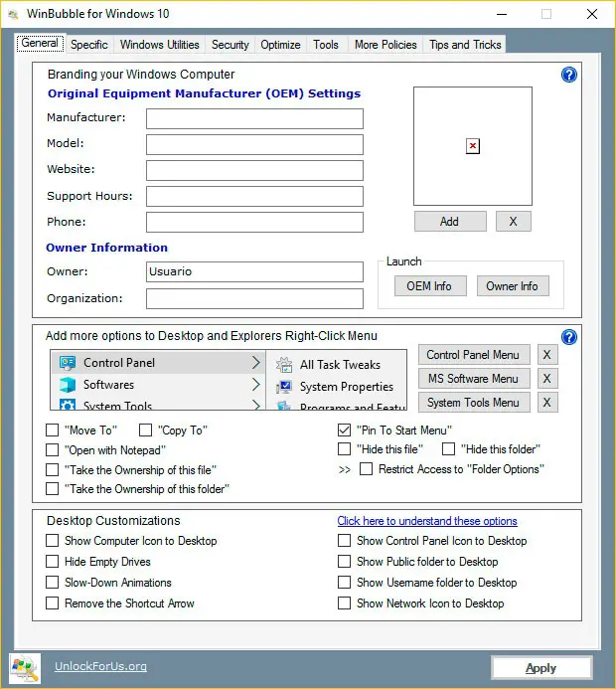Click the Phone input field
Viewport: 616px width, 689px height.
(254, 222)
